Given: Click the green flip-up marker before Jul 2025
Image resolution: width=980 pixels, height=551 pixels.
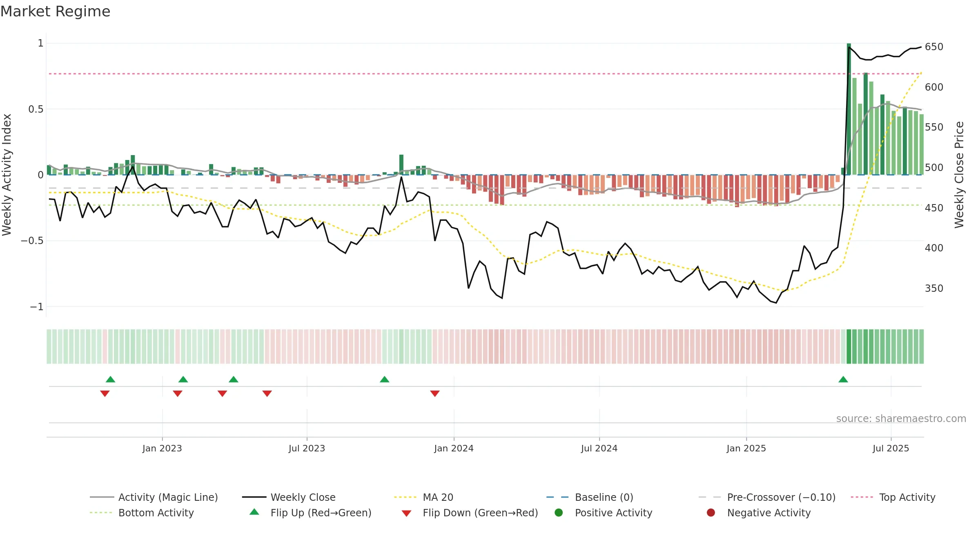Looking at the screenshot, I should coord(843,379).
